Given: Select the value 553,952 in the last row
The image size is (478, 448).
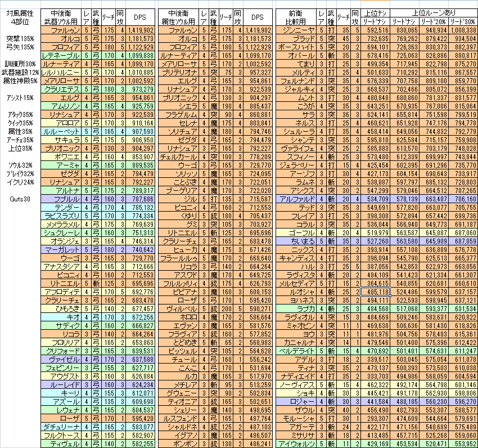Looking at the screenshot, I should (x=463, y=444).
